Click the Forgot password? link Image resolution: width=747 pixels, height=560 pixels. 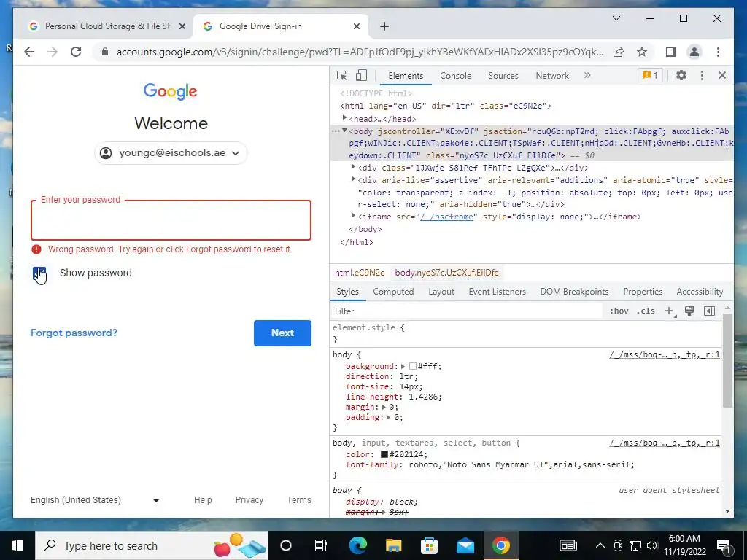pos(74,332)
